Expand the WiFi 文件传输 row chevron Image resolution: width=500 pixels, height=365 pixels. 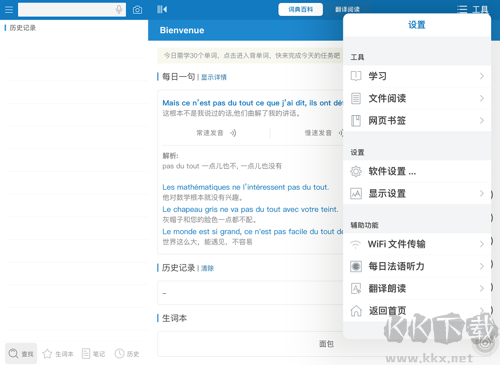(x=482, y=244)
